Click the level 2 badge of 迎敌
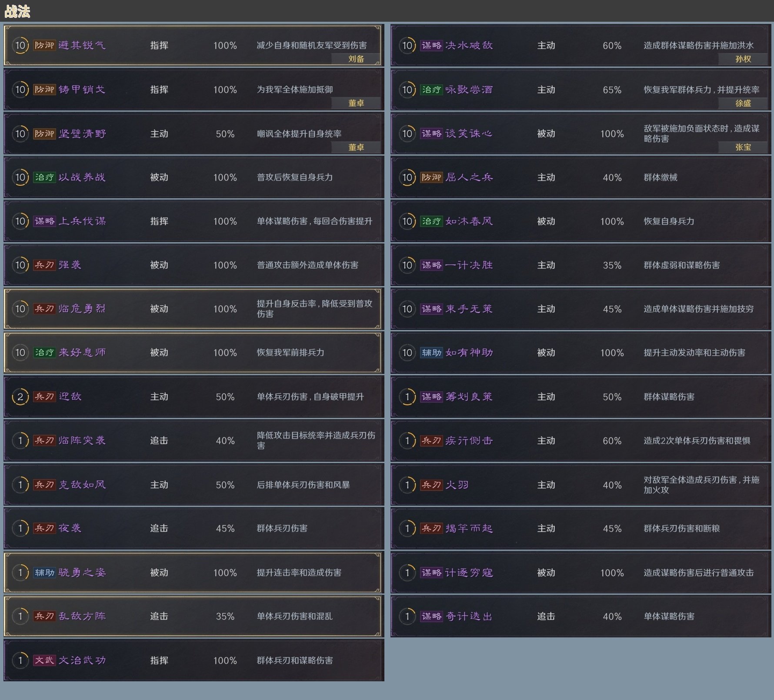This screenshot has width=774, height=700. coord(20,397)
